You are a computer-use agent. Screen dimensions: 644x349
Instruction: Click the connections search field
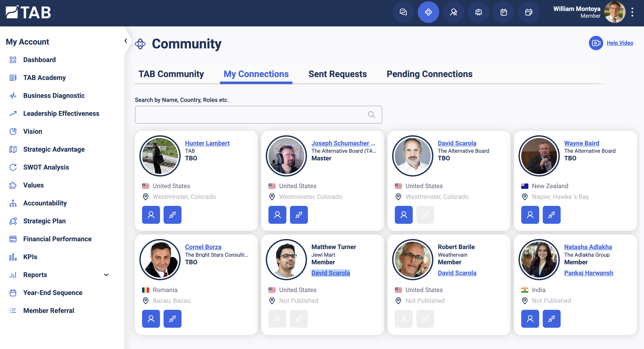(x=258, y=115)
